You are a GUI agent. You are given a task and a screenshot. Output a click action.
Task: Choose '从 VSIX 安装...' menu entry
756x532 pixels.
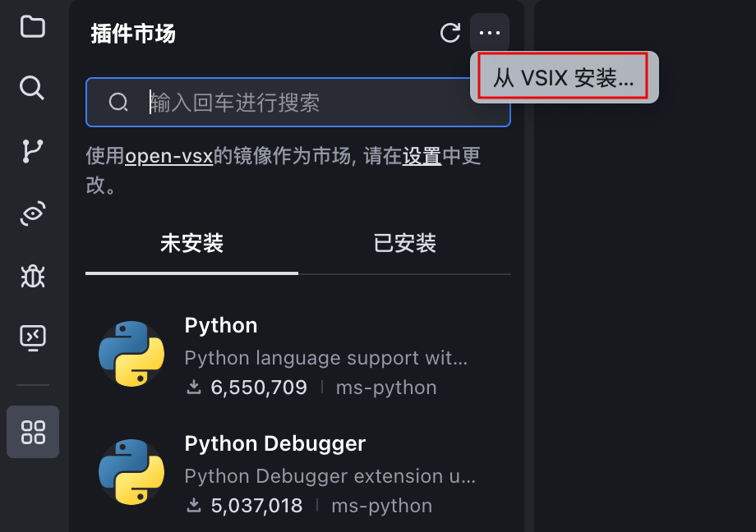(564, 78)
